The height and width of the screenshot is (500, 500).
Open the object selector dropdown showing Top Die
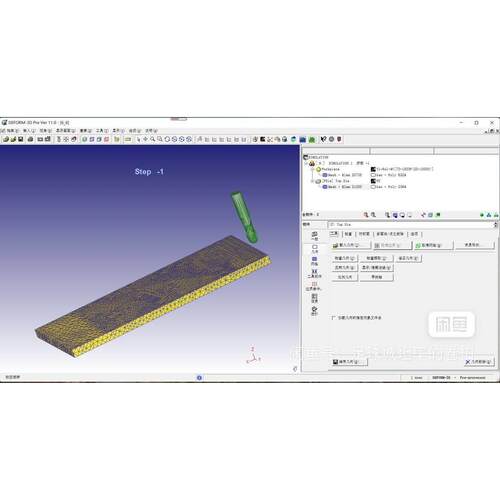(411, 225)
